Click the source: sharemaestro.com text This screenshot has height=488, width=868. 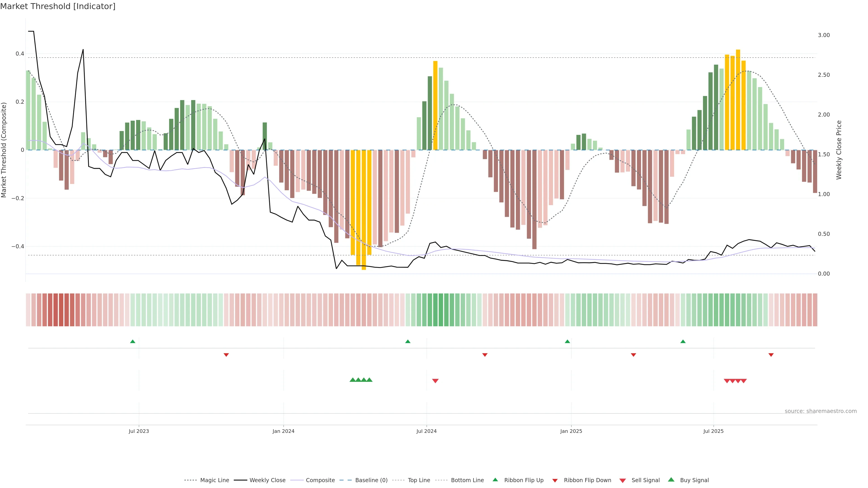point(821,411)
